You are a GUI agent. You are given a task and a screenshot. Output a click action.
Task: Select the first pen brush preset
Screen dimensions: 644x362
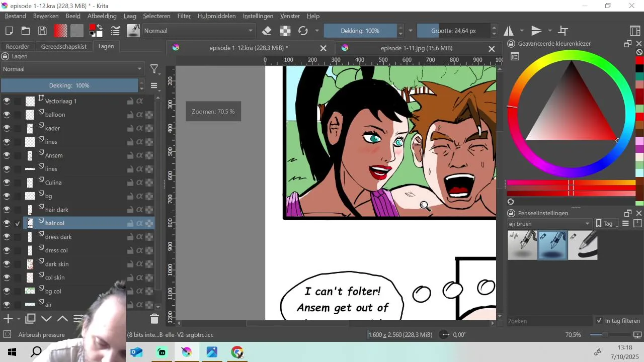(x=522, y=245)
